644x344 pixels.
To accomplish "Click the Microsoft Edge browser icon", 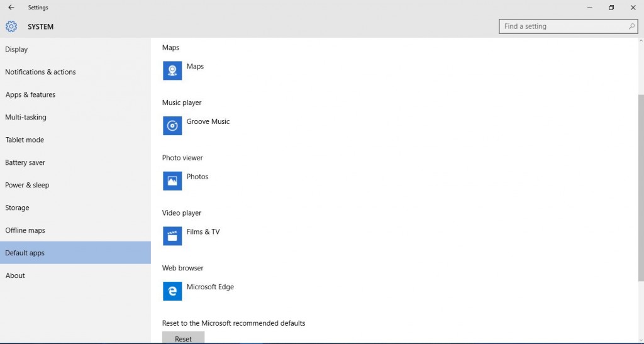I will 172,291.
